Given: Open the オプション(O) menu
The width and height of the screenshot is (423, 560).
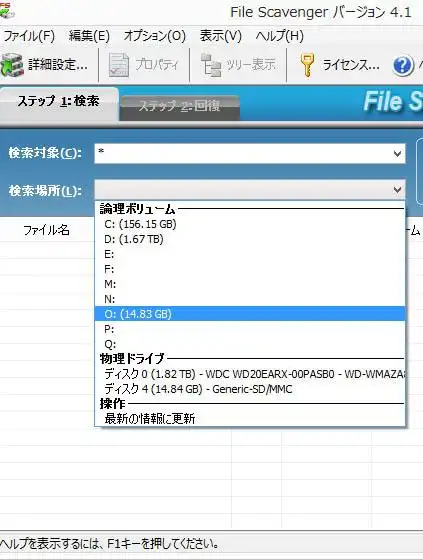Looking at the screenshot, I should tap(155, 36).
